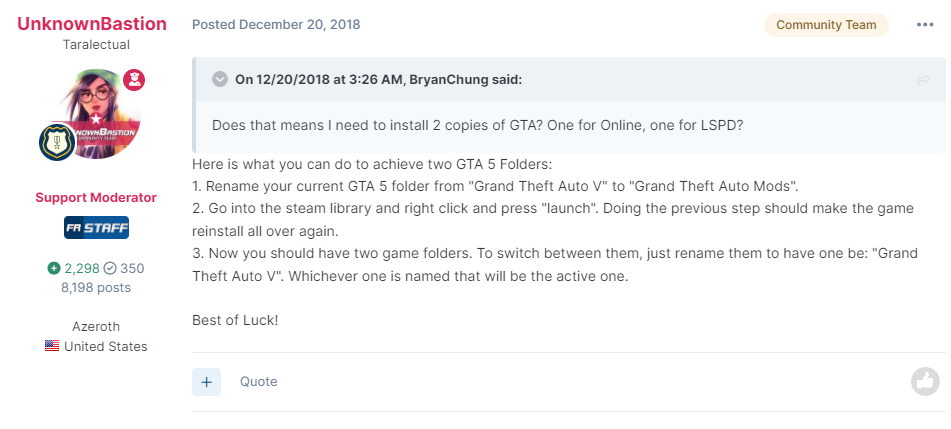
Task: Go to the original quoted post arrow
Action: pyautogui.click(x=923, y=80)
